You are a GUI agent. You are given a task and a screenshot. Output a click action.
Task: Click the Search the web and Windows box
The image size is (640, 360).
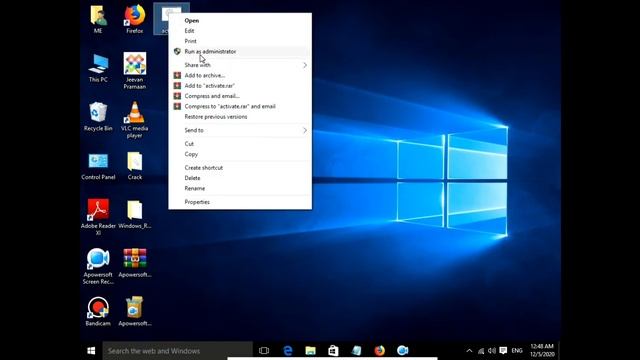coord(178,351)
